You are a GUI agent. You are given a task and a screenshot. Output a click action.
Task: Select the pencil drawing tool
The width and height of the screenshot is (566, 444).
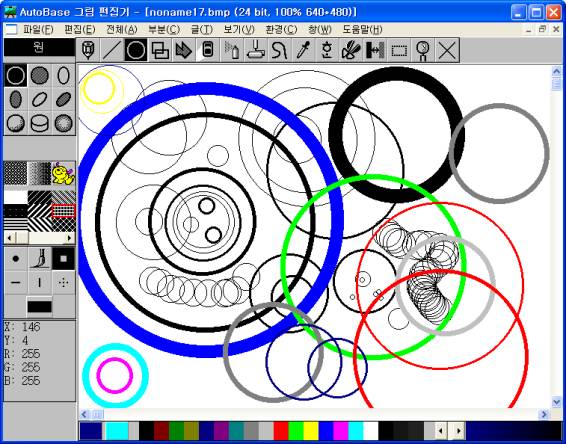pos(88,50)
